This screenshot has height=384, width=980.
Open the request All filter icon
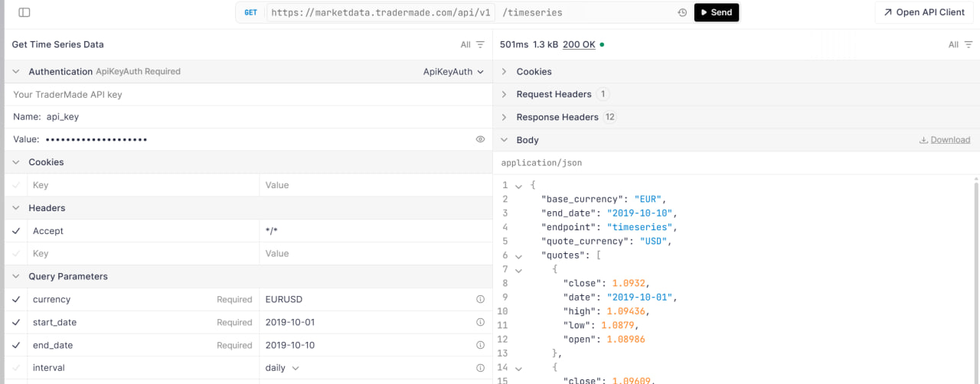[x=480, y=44]
